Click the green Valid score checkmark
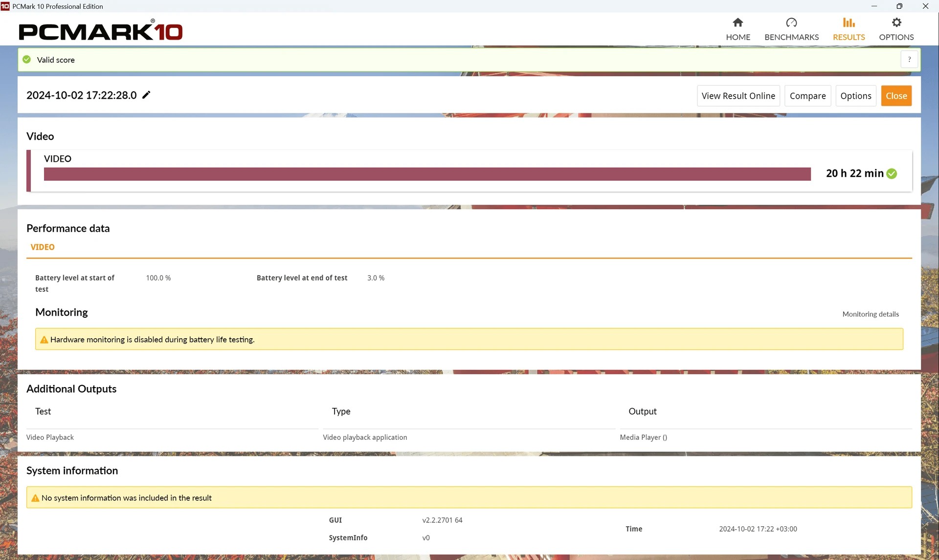 27,60
